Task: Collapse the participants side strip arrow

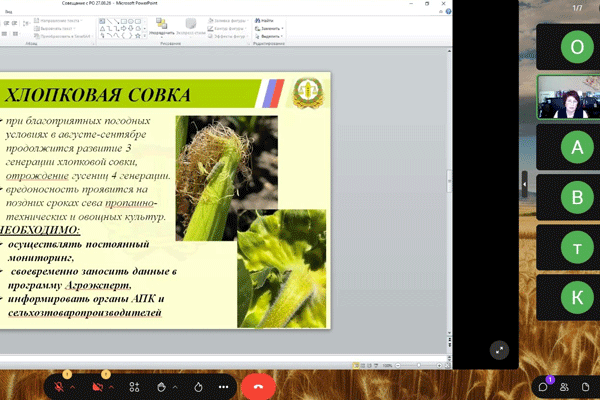Action: click(x=525, y=184)
